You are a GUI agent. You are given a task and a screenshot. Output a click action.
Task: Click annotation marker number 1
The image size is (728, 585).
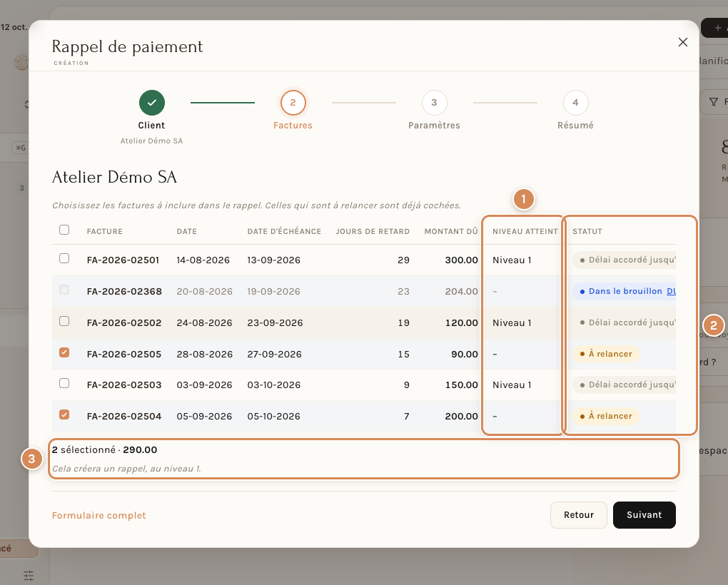[523, 200]
